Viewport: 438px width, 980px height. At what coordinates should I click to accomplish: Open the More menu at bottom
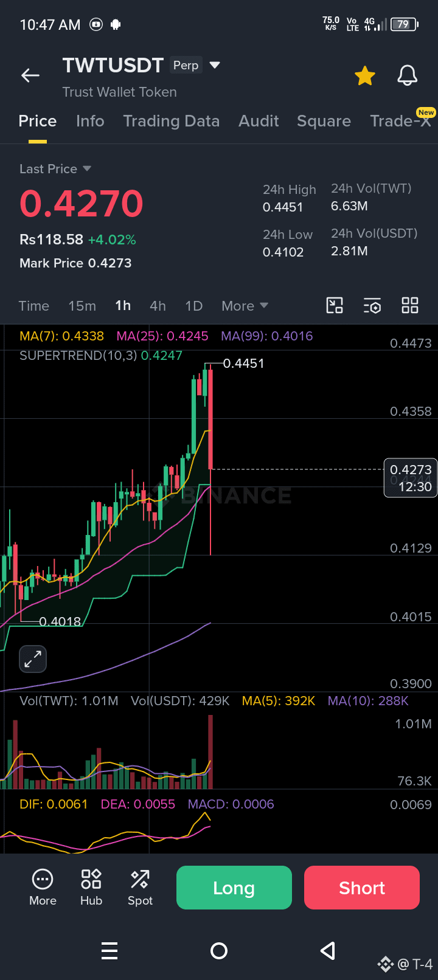43,888
